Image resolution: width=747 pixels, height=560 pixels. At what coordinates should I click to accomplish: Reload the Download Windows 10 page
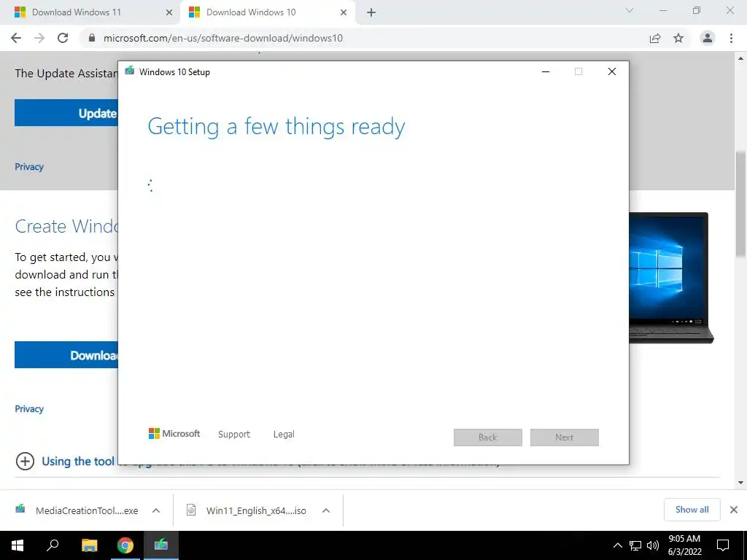click(63, 38)
